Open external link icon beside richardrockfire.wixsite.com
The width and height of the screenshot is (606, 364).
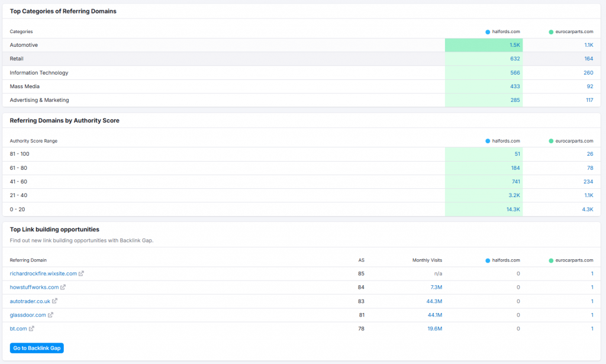point(82,273)
